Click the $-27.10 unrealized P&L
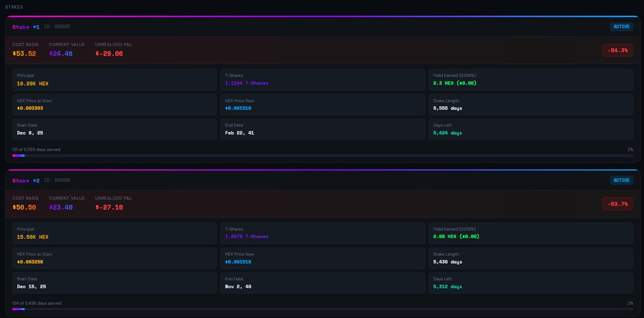The width and height of the screenshot is (644, 318). (x=109, y=207)
